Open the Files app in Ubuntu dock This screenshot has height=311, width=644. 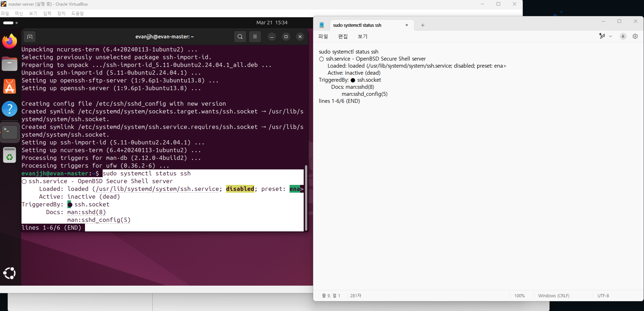click(x=10, y=64)
